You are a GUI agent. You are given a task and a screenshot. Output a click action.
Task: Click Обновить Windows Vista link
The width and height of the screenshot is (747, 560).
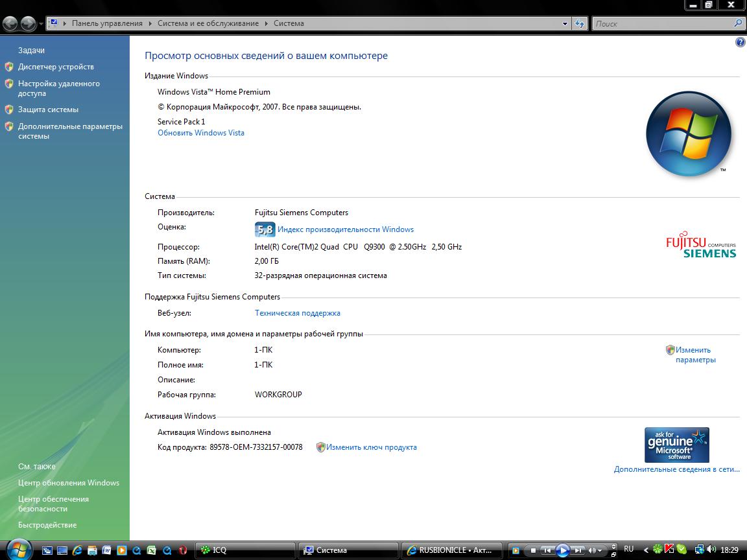coord(201,133)
